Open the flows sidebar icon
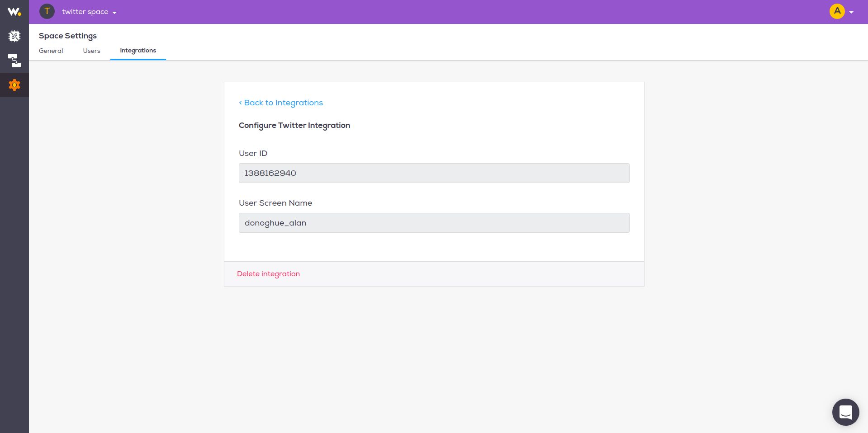Image resolution: width=868 pixels, height=433 pixels. point(14,61)
